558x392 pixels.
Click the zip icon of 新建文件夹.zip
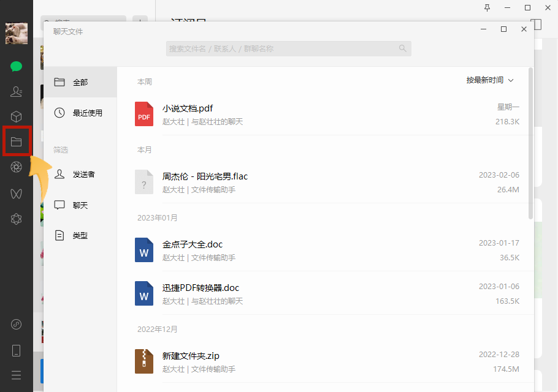pyautogui.click(x=143, y=361)
